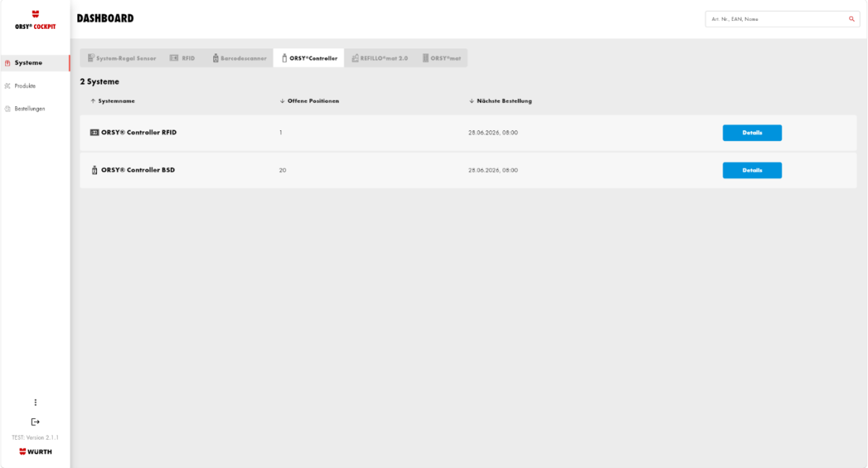868x468 pixels.
Task: Switch to REFILLO mat 2.0 tab
Action: (x=380, y=58)
